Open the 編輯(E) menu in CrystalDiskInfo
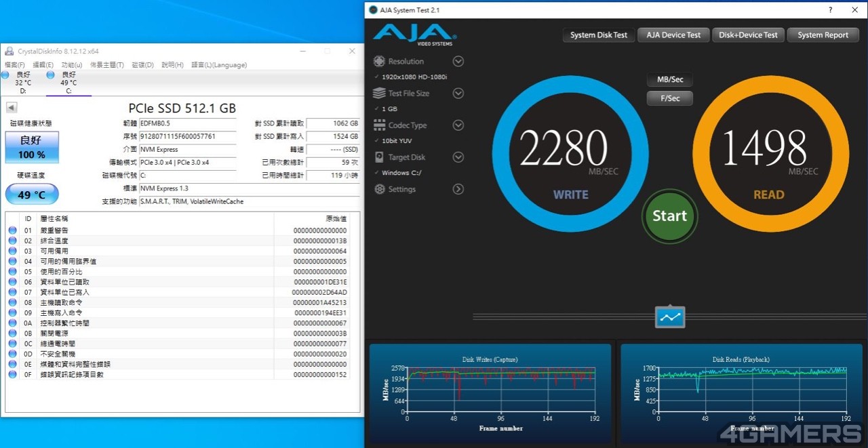 click(43, 65)
